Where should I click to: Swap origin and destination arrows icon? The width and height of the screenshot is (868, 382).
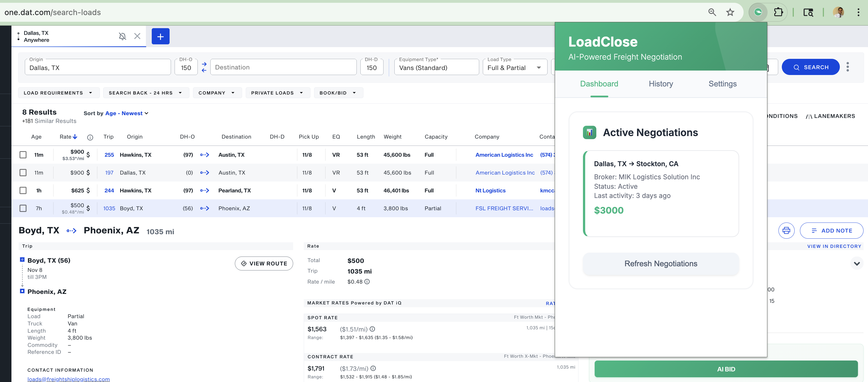pos(204,67)
